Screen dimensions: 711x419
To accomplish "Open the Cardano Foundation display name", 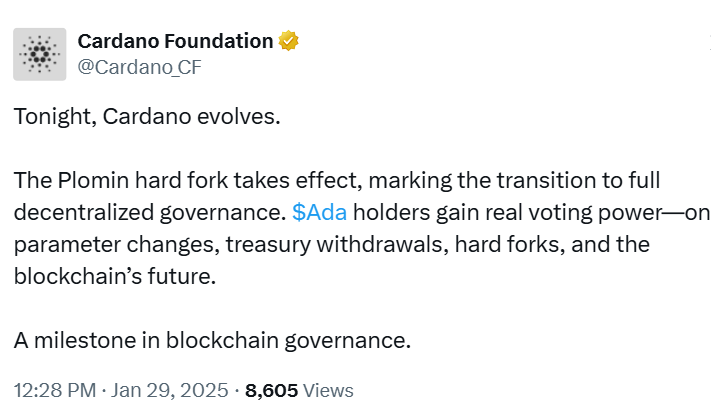I will coord(175,41).
